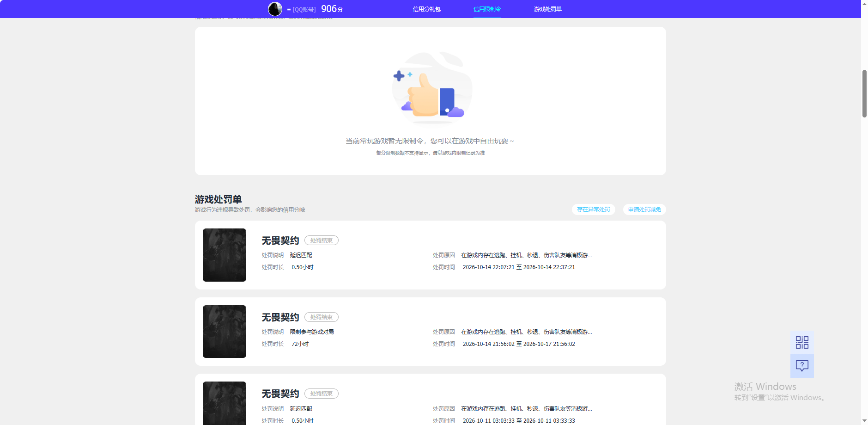Open game thumbnail of 72小时 penalty card
The image size is (868, 425).
pyautogui.click(x=225, y=332)
